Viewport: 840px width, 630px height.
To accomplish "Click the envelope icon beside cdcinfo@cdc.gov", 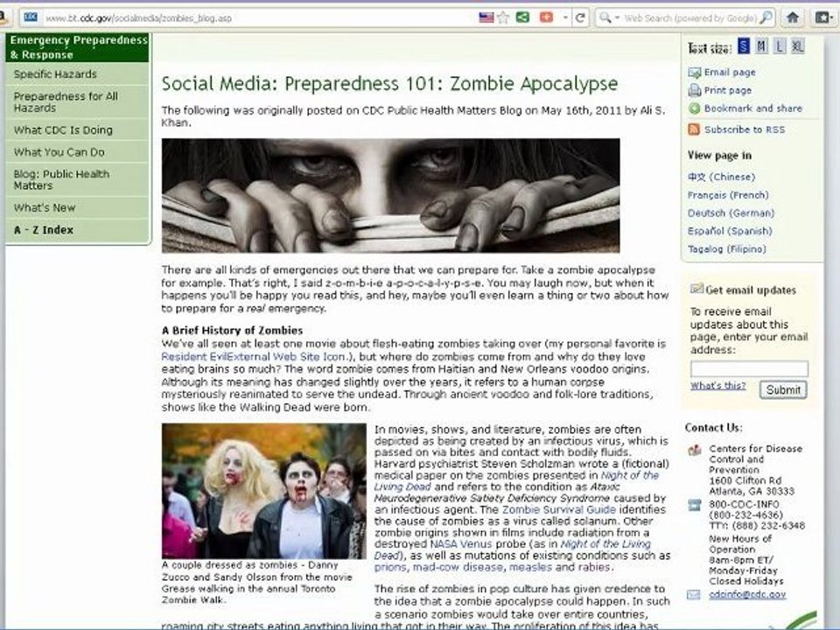I will [694, 595].
